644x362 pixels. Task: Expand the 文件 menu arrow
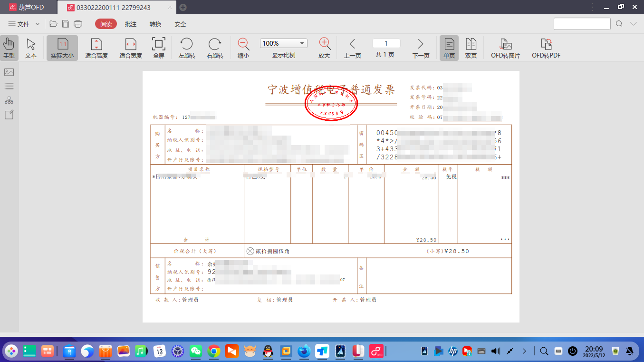coord(38,24)
